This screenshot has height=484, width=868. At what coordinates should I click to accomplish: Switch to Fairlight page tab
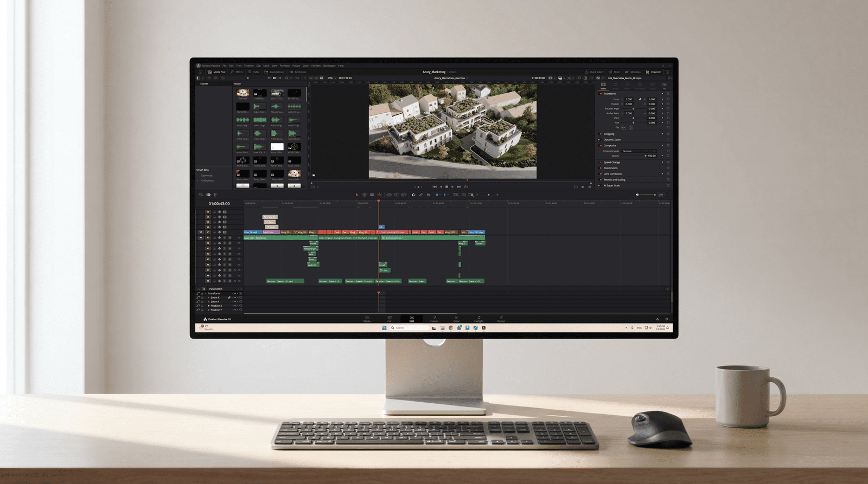[x=479, y=319]
